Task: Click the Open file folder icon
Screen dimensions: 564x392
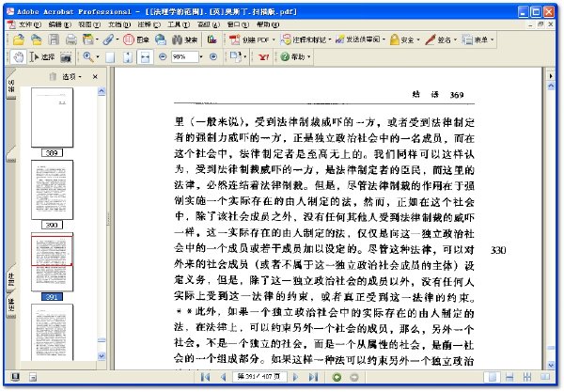Action: 19,39
